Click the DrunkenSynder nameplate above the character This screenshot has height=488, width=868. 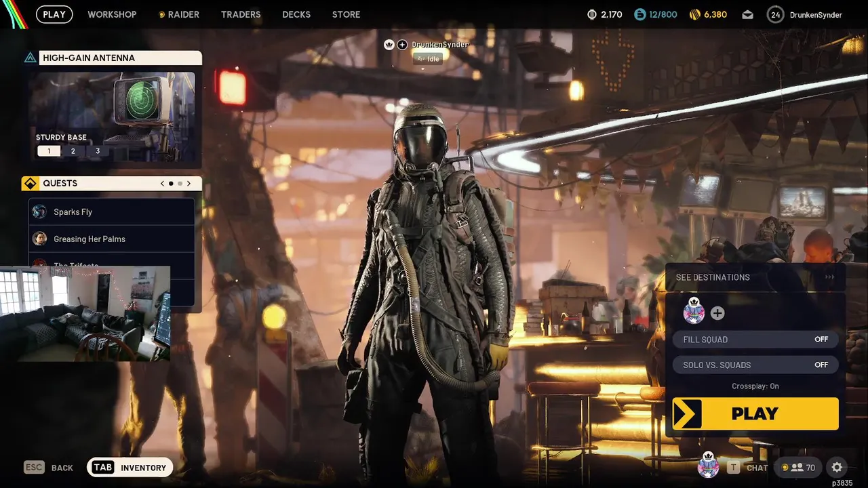pyautogui.click(x=440, y=45)
